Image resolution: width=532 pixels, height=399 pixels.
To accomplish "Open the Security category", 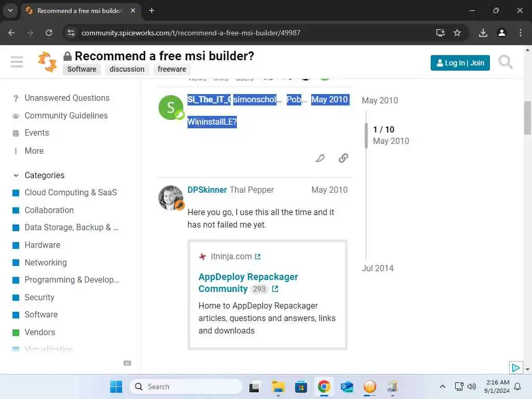I will (x=39, y=298).
